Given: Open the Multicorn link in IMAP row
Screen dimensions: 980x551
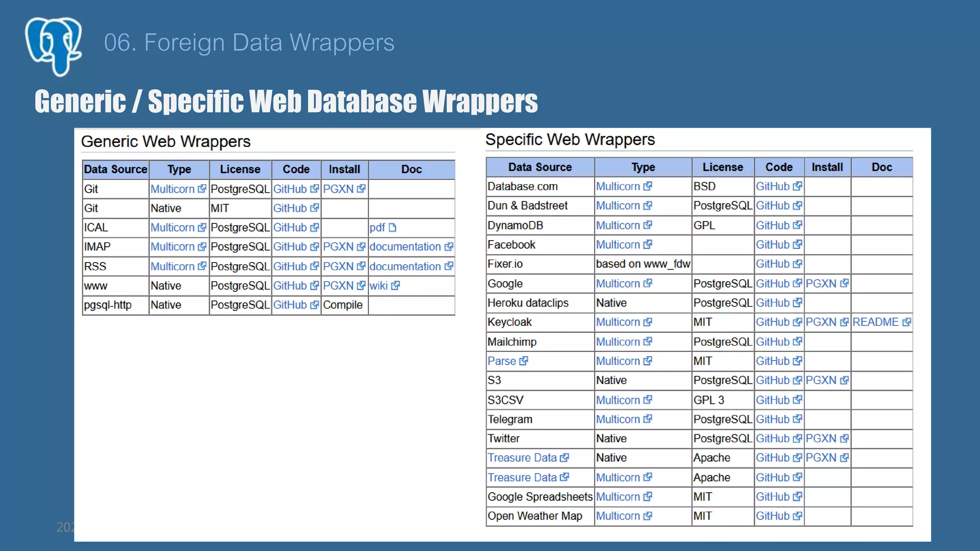Looking at the screenshot, I should pyautogui.click(x=178, y=247).
